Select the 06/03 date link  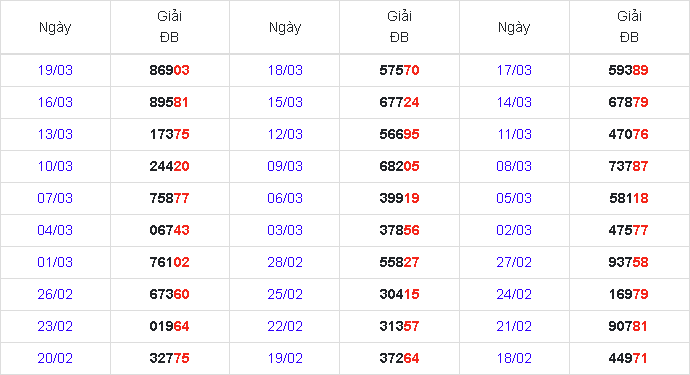click(x=285, y=199)
